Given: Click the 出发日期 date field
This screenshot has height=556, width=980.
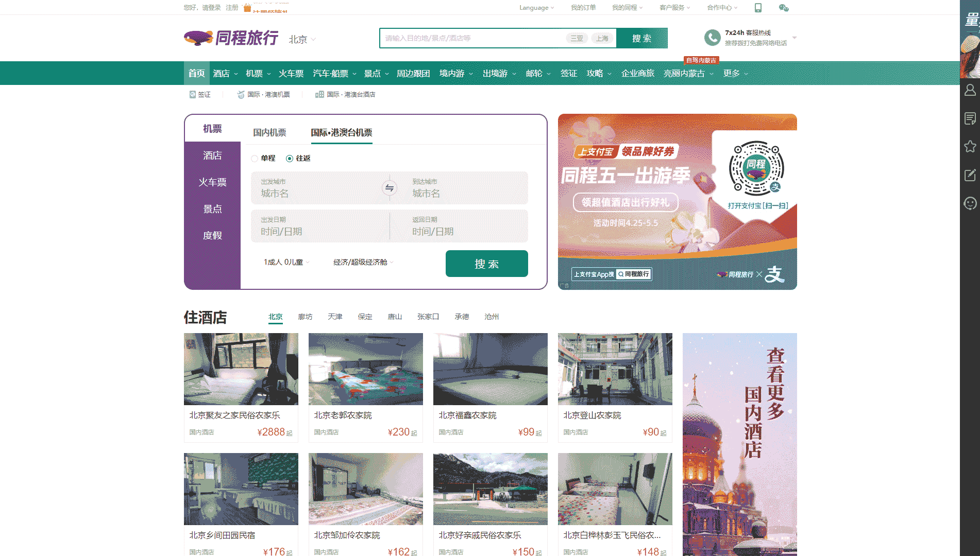Looking at the screenshot, I should pyautogui.click(x=319, y=226).
